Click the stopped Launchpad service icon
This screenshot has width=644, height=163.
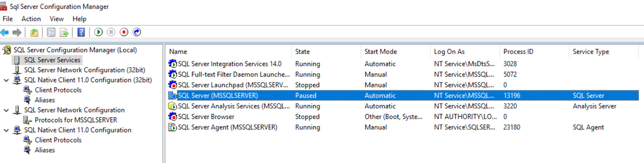(172, 85)
